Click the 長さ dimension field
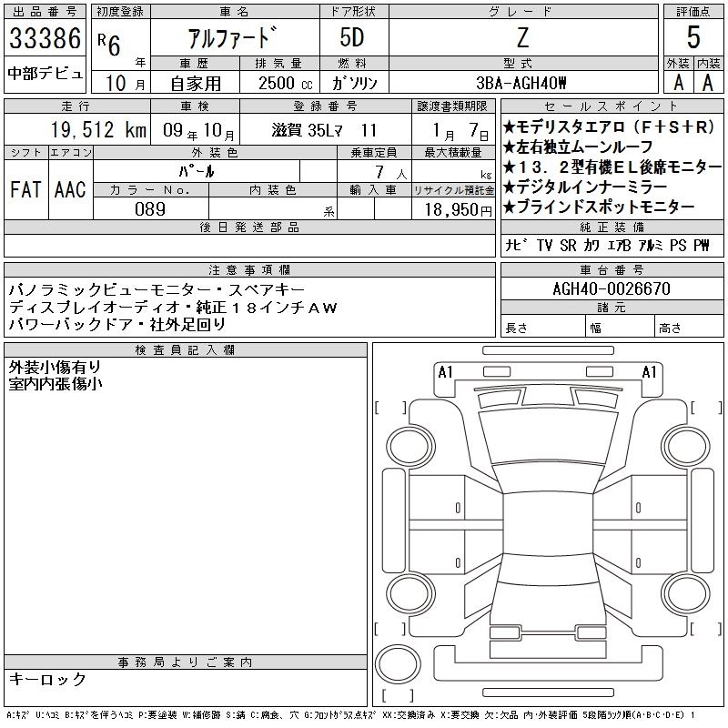 (x=543, y=328)
